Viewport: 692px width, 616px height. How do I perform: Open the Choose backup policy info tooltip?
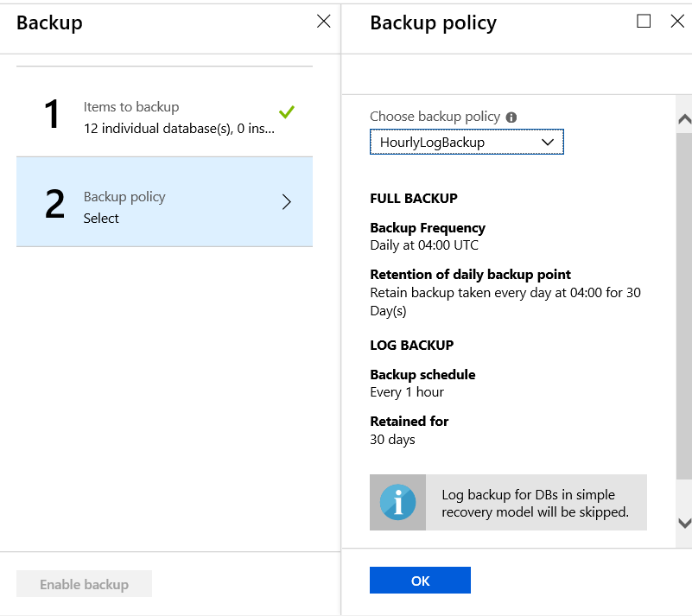pyautogui.click(x=511, y=117)
